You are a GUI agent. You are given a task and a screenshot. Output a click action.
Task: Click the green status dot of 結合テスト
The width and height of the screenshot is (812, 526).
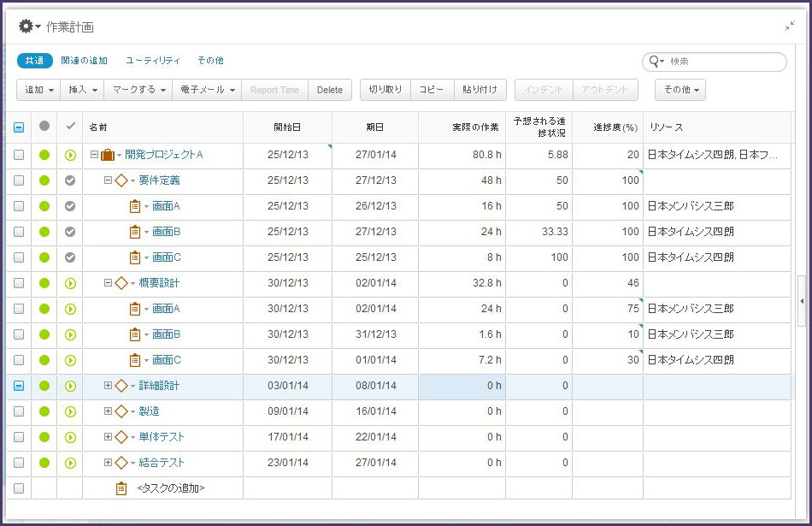[44, 463]
